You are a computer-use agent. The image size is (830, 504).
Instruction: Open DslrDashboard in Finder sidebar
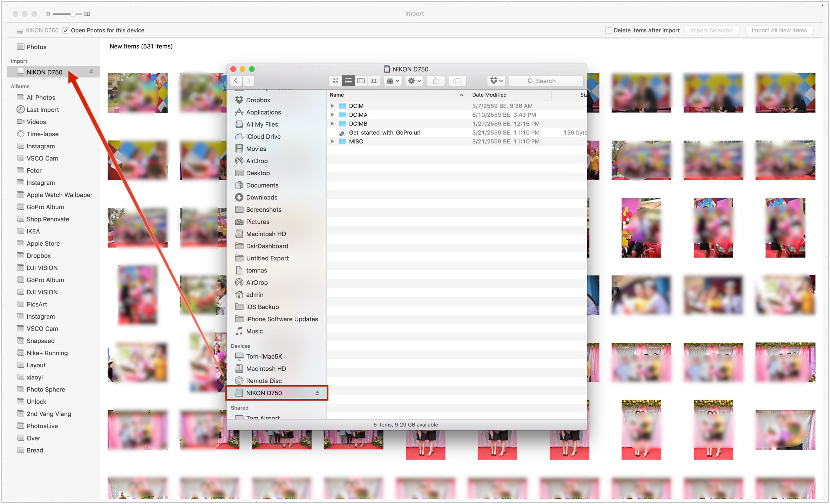267,246
